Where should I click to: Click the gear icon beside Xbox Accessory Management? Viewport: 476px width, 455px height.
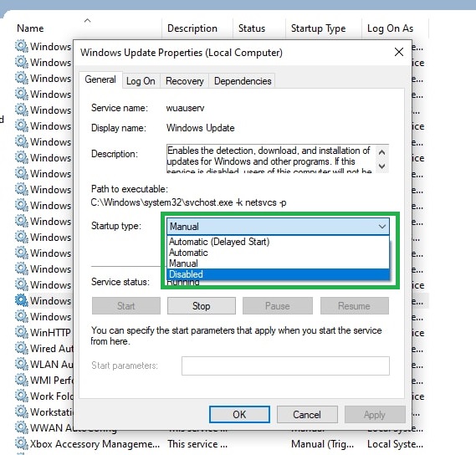pos(22,443)
